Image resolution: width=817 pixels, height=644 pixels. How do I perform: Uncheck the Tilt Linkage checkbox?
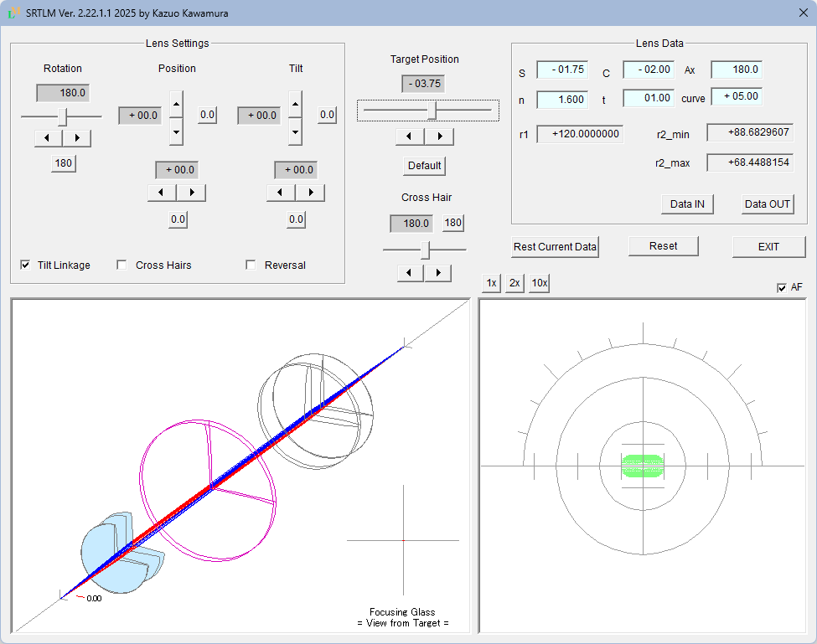click(x=26, y=265)
